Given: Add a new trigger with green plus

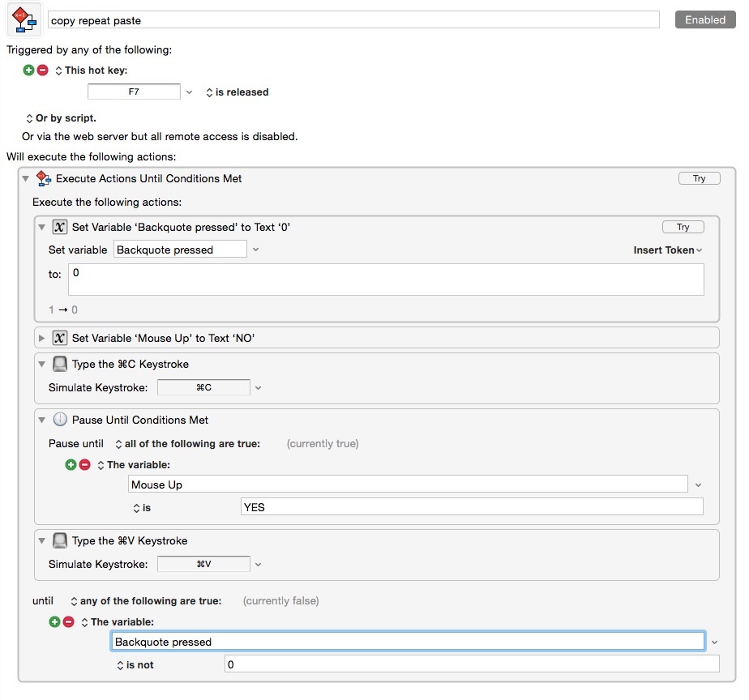Looking at the screenshot, I should click(x=28, y=70).
